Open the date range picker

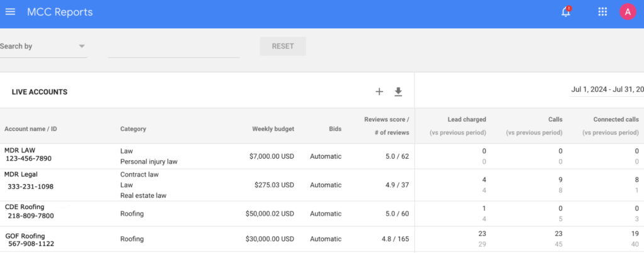point(606,90)
